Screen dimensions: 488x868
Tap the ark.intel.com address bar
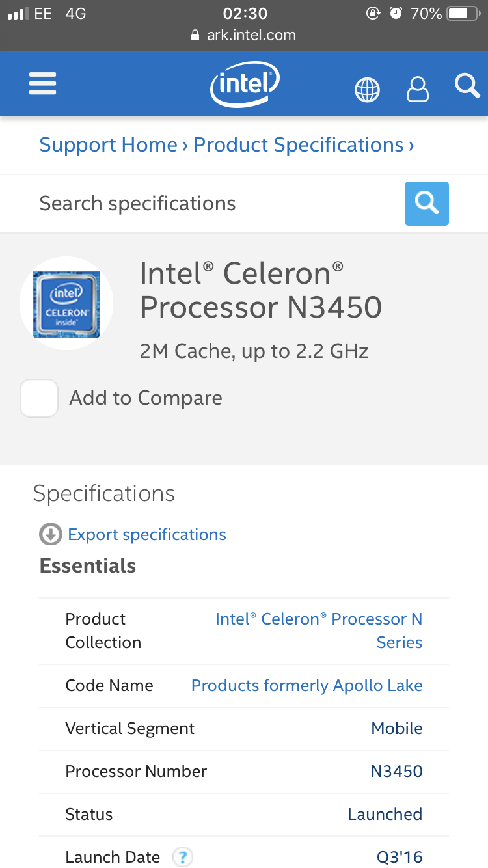[x=244, y=35]
